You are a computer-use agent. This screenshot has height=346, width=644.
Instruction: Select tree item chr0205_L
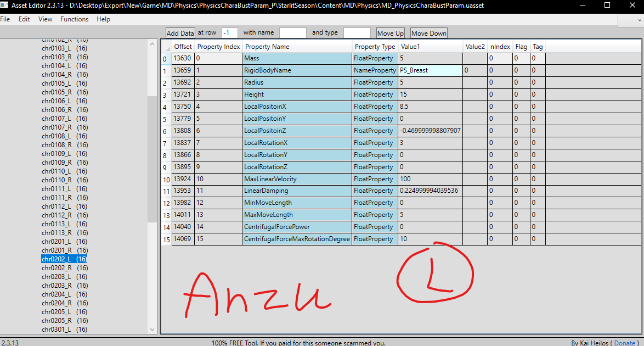click(x=65, y=312)
